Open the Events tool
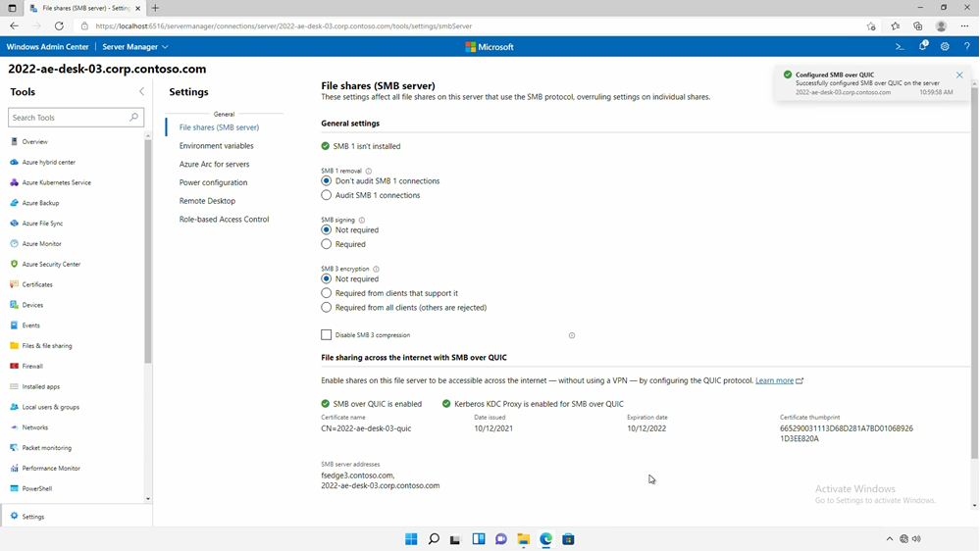The width and height of the screenshot is (980, 551). 30,326
